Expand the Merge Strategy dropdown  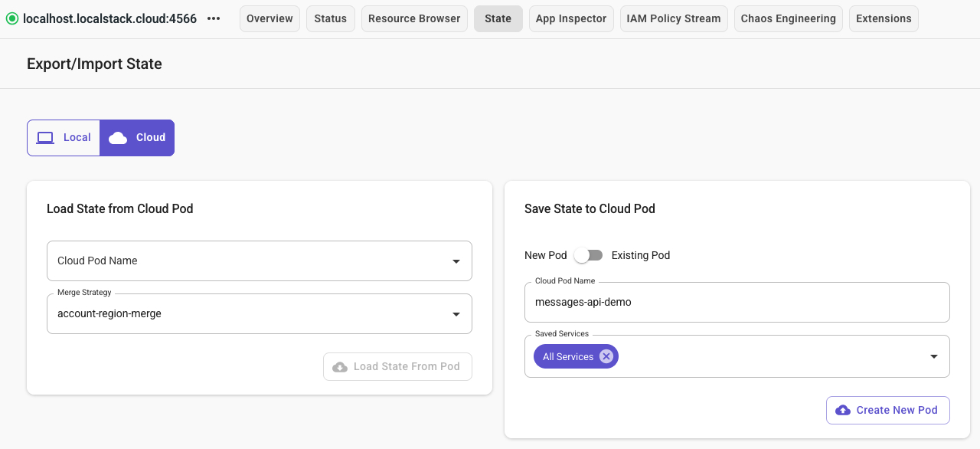(260, 313)
